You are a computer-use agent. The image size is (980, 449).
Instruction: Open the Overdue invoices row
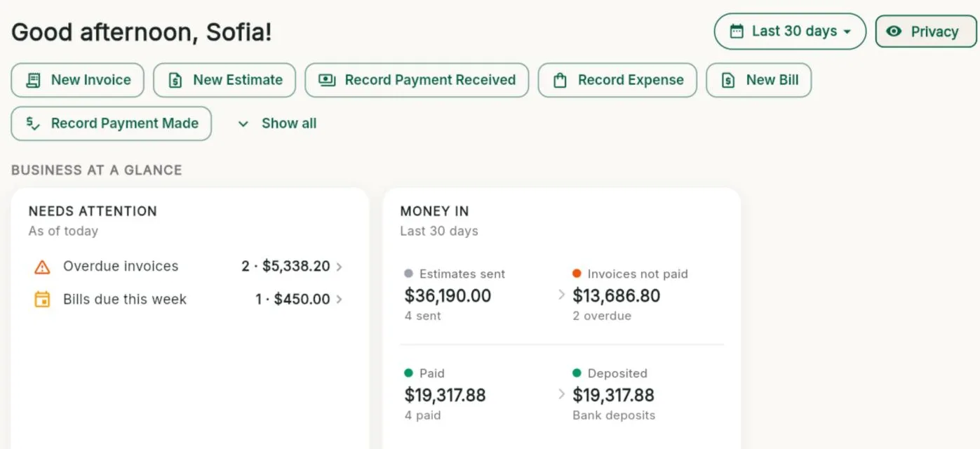point(188,267)
